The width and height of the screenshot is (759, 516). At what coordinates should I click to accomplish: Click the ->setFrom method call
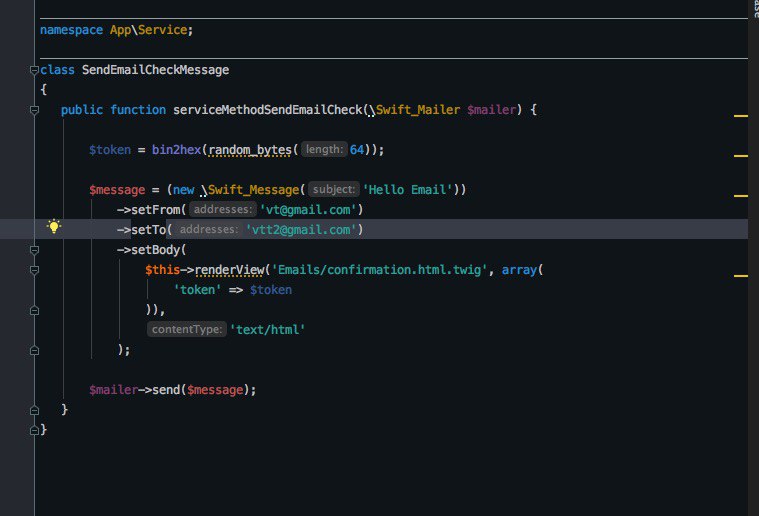point(148,210)
